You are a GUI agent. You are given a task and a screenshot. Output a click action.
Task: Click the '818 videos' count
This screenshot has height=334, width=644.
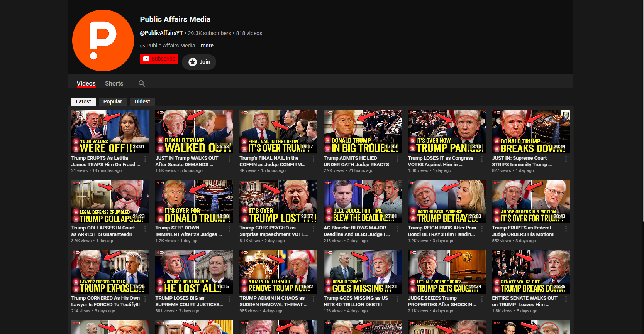pyautogui.click(x=249, y=33)
